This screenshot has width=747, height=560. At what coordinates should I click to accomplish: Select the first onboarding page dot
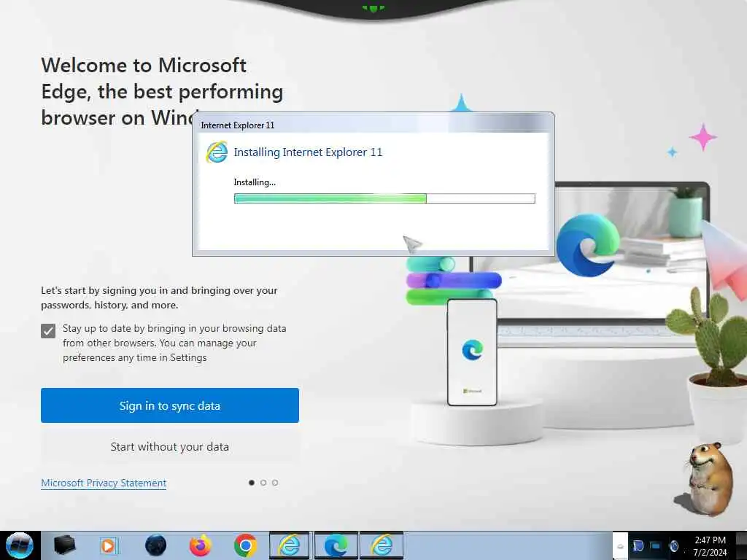point(252,483)
